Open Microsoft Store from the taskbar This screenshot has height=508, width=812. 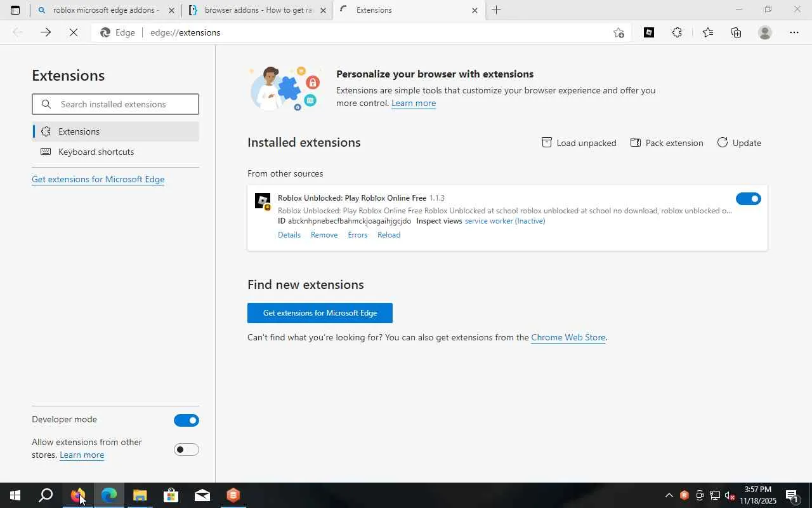tap(171, 495)
